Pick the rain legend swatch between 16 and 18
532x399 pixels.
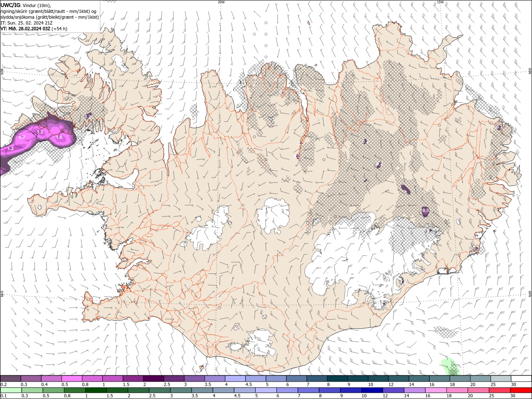[x=435, y=390]
